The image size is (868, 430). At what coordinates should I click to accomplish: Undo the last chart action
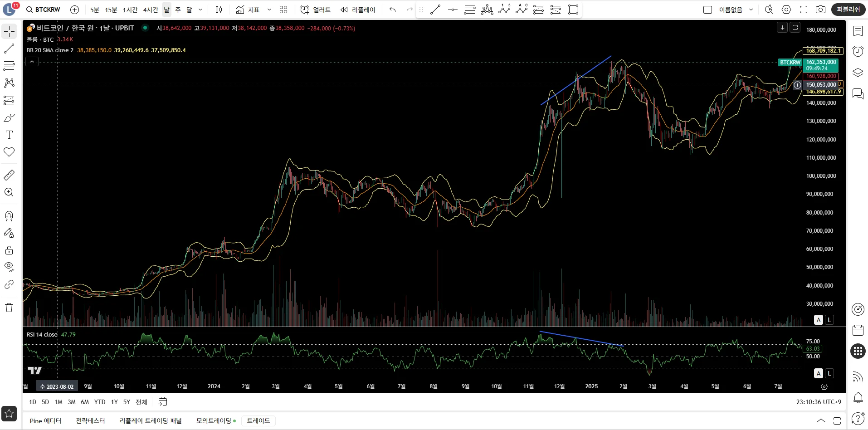[393, 10]
